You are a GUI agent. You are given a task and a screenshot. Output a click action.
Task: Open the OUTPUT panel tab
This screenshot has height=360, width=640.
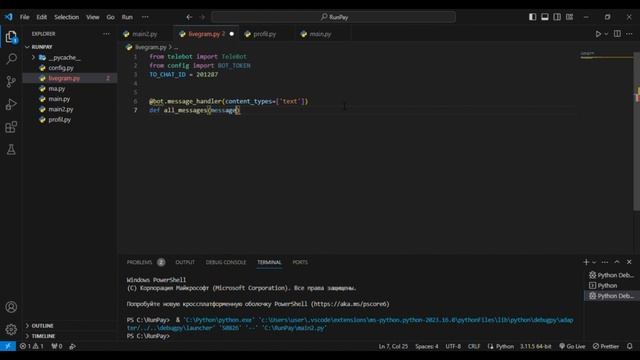pyautogui.click(x=185, y=262)
